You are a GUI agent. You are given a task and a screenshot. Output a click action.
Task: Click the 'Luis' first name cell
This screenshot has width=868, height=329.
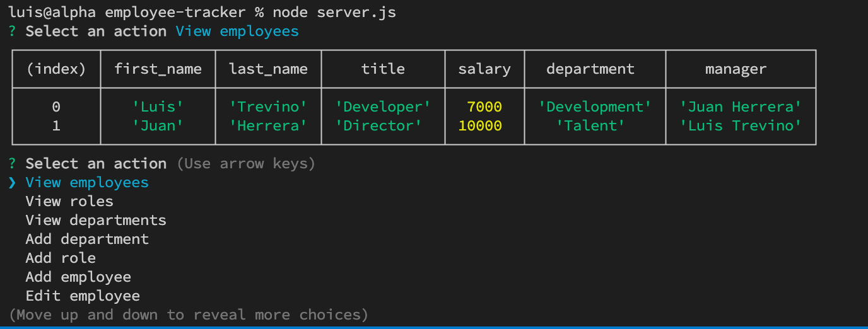(158, 107)
